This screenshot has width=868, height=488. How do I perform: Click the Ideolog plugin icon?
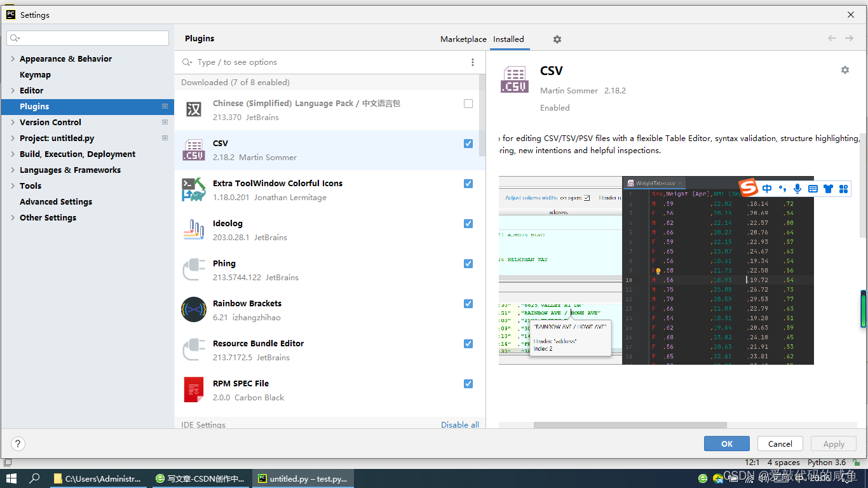coord(194,230)
